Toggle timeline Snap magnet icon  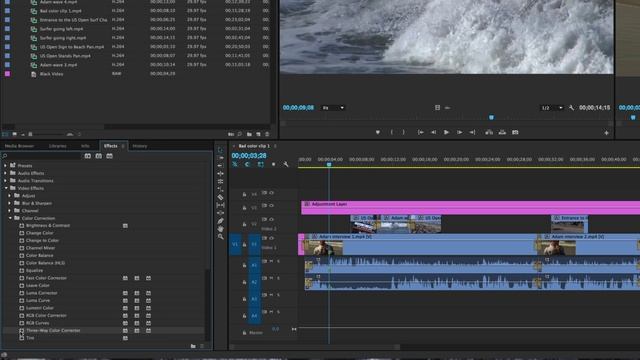click(247, 164)
